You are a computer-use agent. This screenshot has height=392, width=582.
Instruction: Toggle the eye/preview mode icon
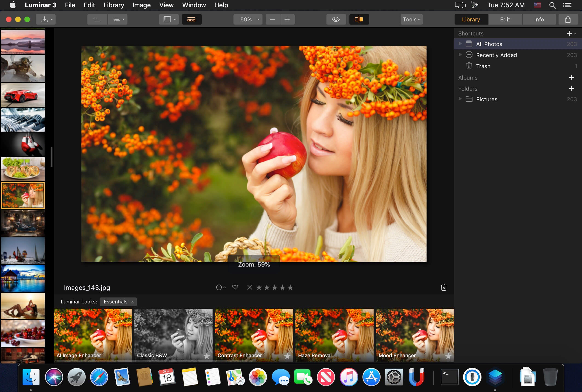coord(336,19)
